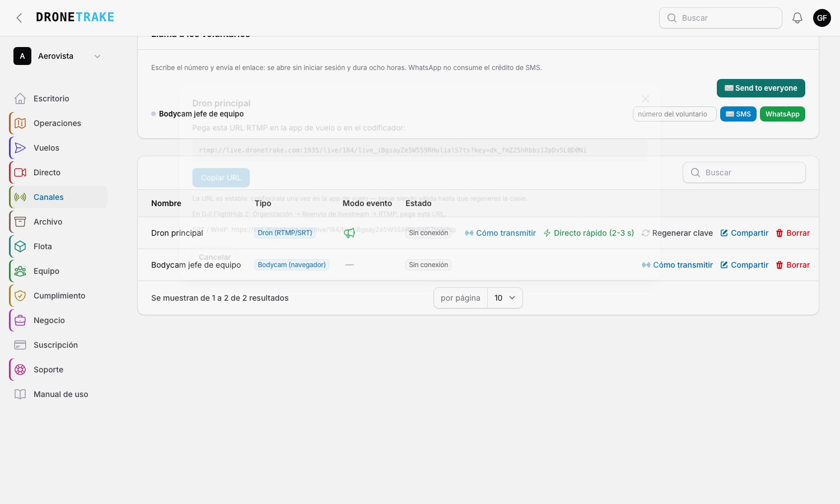Click the Manual de uso book icon
Image resolution: width=840 pixels, height=504 pixels.
click(20, 394)
